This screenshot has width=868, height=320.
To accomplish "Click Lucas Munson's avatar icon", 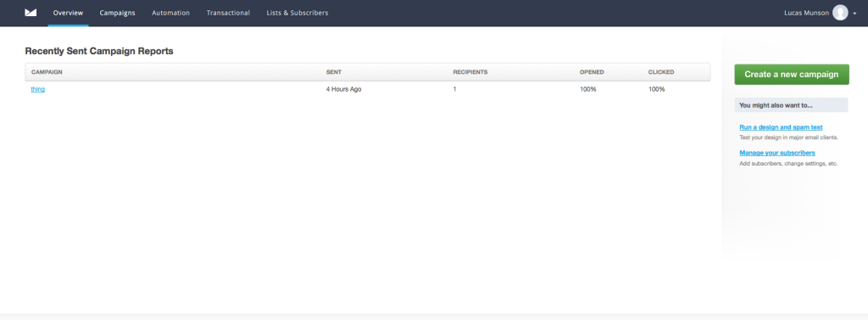I will (x=840, y=13).
